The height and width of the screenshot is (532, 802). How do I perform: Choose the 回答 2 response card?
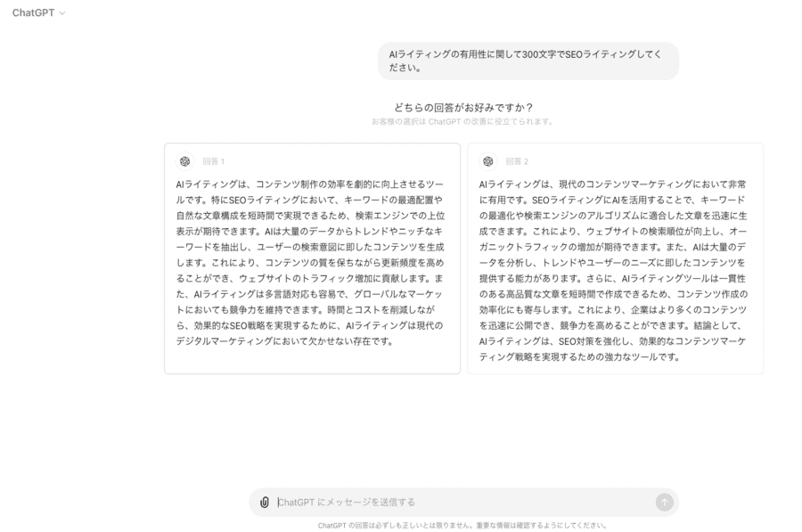(x=615, y=258)
